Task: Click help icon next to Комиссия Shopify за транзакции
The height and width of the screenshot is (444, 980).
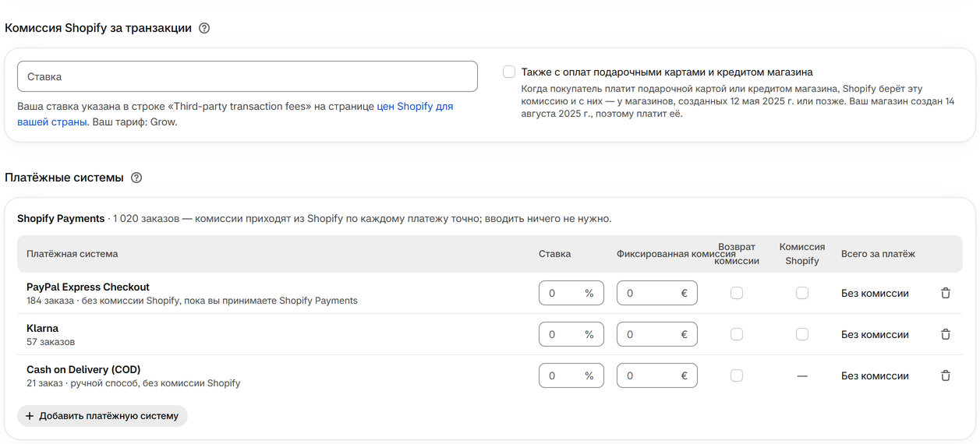Action: [204, 28]
